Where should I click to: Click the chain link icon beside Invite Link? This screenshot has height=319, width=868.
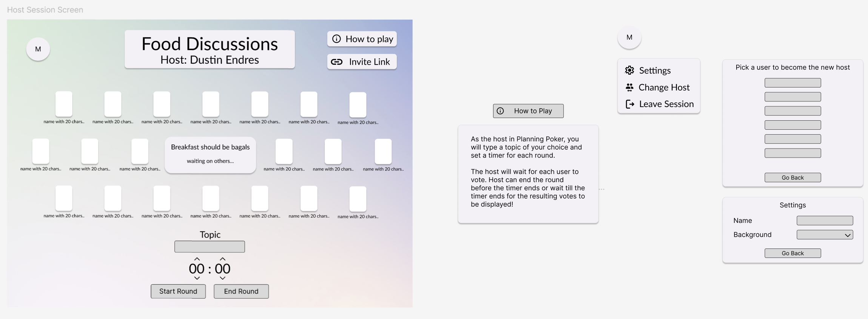point(337,62)
